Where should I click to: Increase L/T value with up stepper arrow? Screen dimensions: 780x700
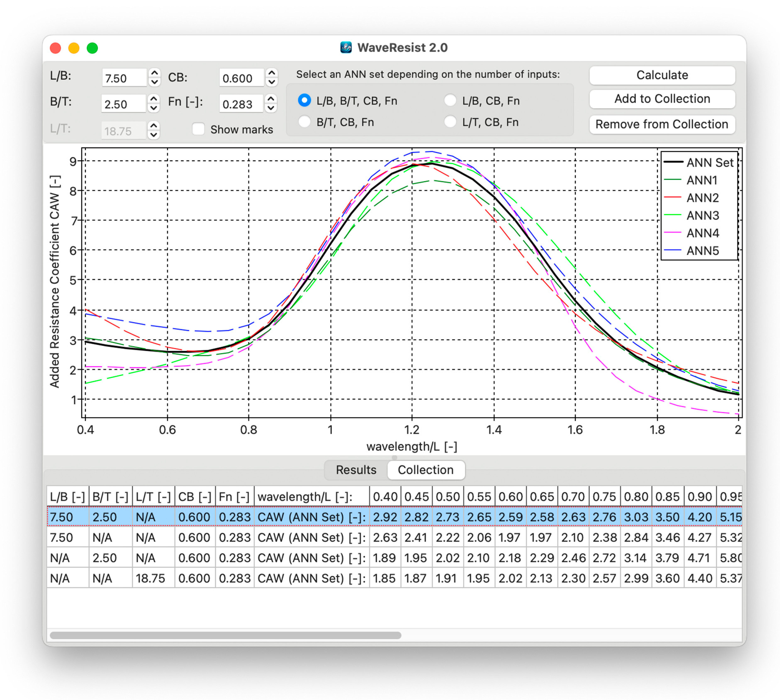coord(153,125)
